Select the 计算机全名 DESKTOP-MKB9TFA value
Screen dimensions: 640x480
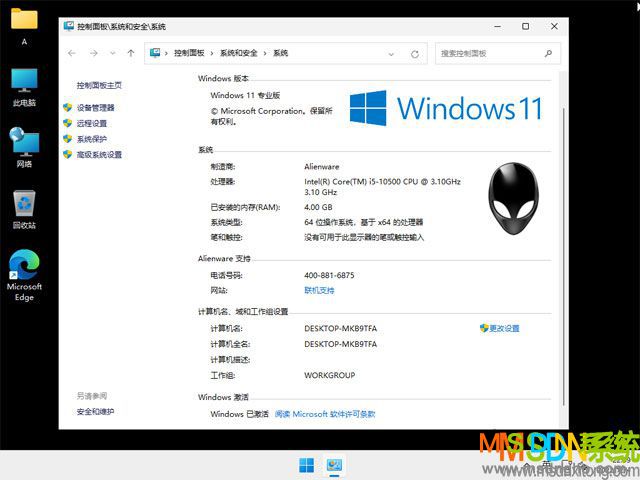coord(340,344)
